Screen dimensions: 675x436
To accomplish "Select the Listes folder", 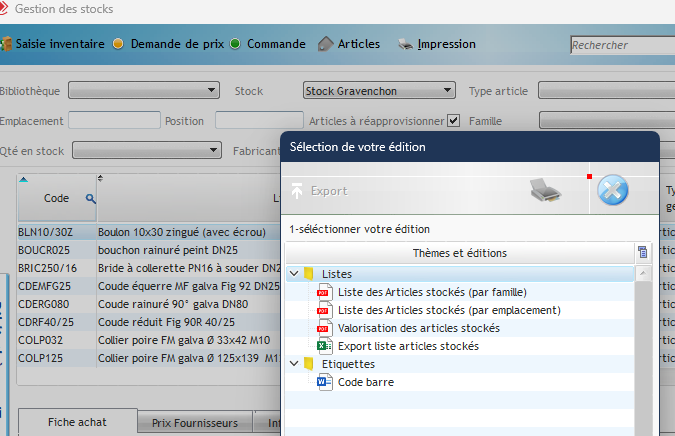I will [337, 274].
